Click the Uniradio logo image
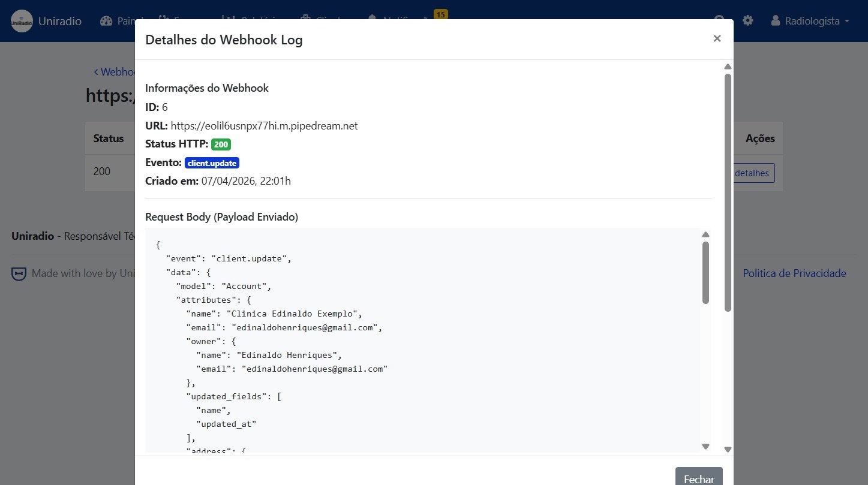This screenshot has height=485, width=868. [22, 21]
